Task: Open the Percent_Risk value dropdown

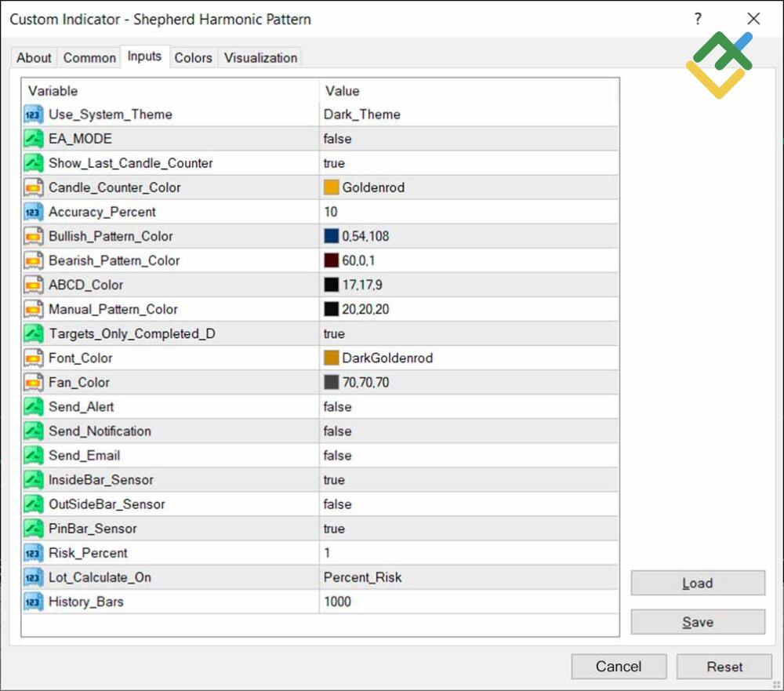Action: click(x=362, y=577)
